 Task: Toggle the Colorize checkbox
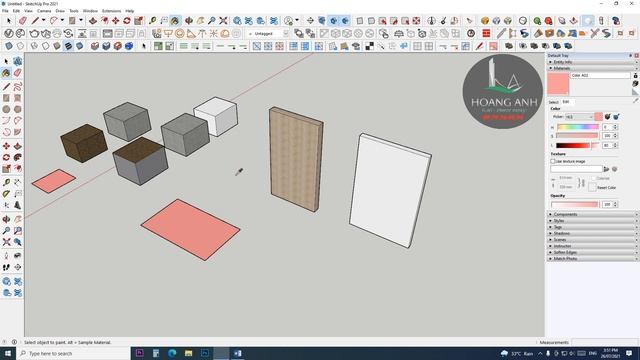(x=593, y=178)
